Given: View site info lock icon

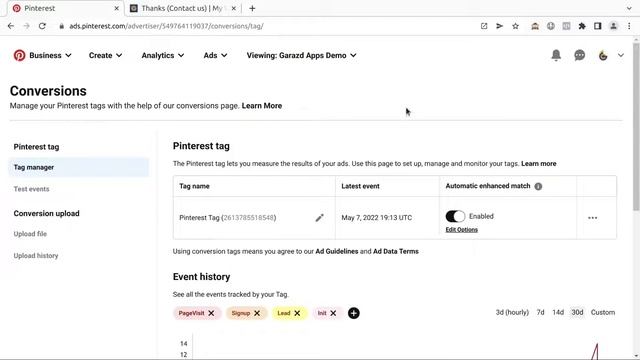Looking at the screenshot, I should coord(62,26).
